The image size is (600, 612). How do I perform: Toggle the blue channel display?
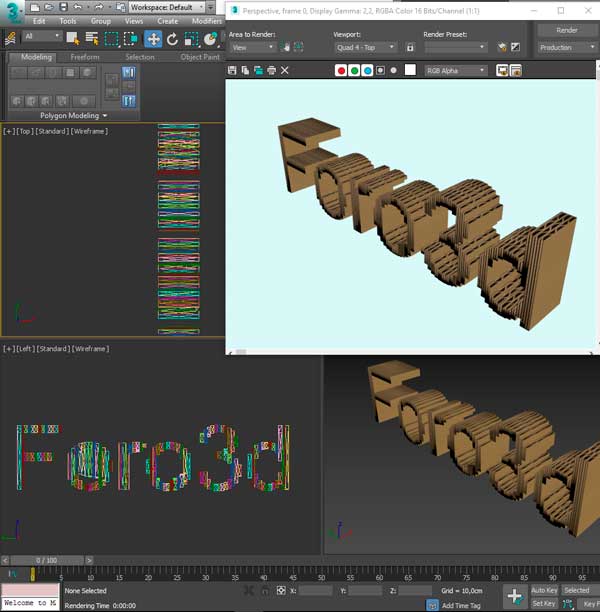pos(367,71)
